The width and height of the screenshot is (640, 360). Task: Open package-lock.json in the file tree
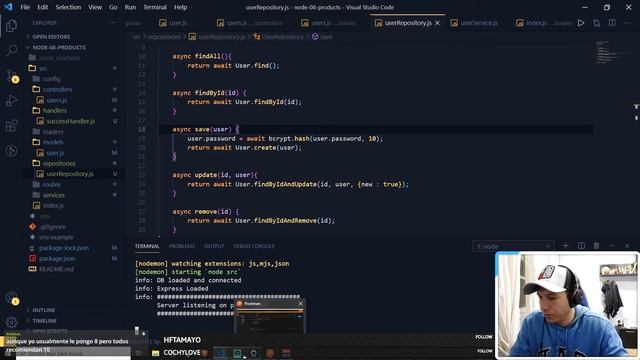tap(64, 248)
